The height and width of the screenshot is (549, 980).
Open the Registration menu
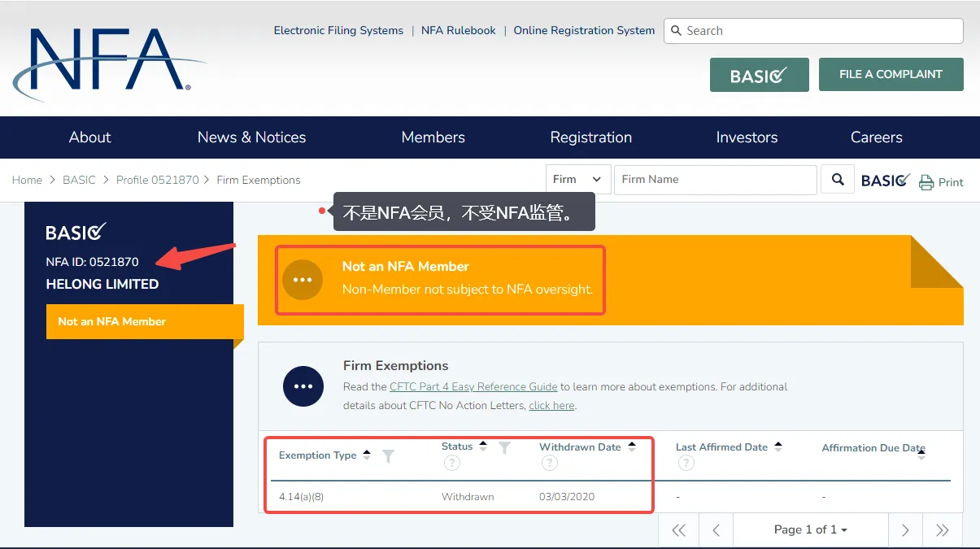[x=591, y=137]
